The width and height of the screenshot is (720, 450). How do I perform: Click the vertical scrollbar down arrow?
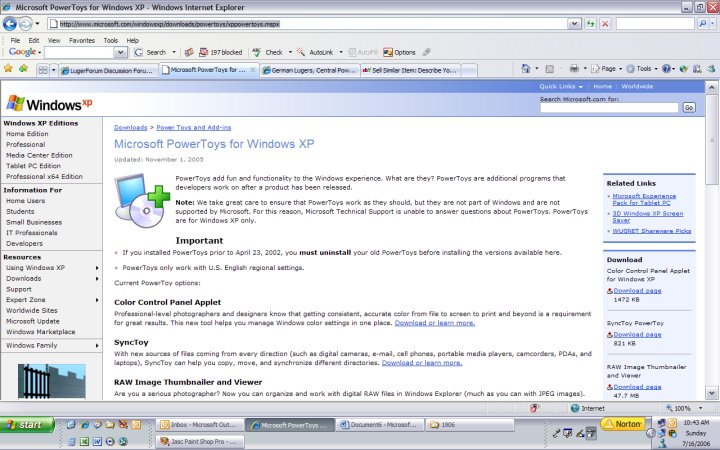coord(711,393)
